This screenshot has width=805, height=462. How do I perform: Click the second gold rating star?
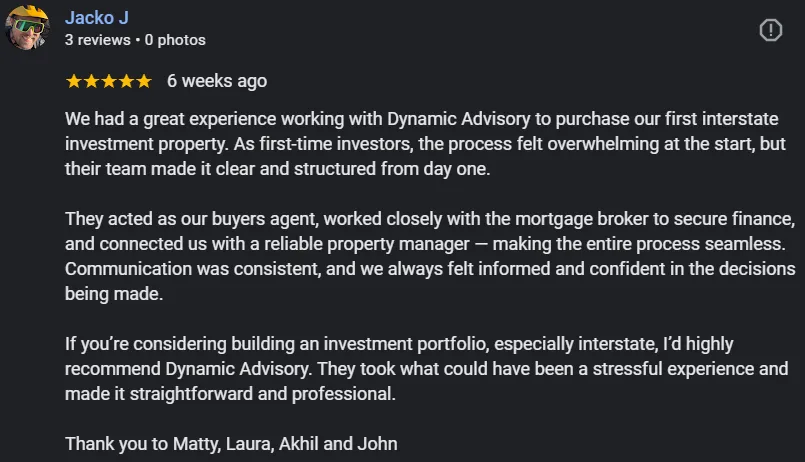tap(91, 81)
